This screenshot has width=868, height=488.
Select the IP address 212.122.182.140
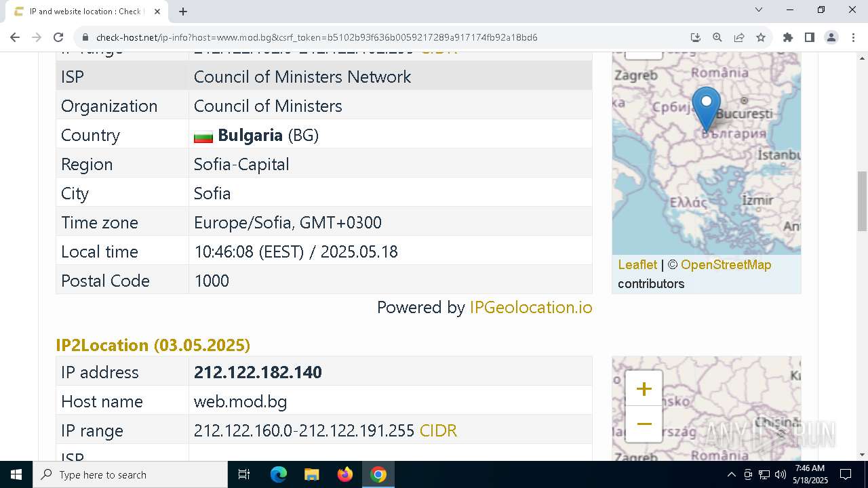258,372
